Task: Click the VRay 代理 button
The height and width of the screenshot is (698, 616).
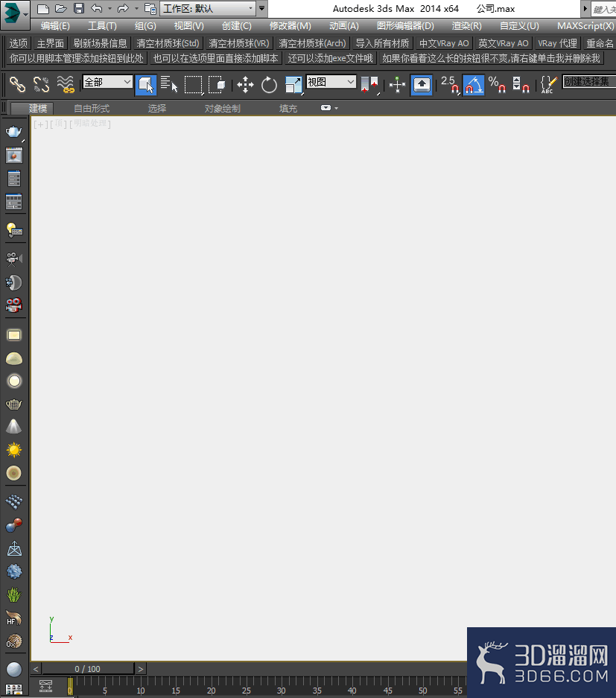Action: [x=557, y=43]
